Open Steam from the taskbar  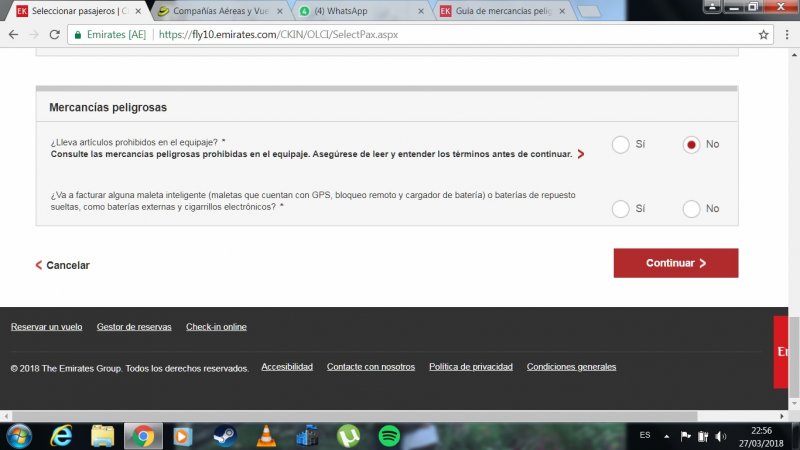(x=225, y=436)
